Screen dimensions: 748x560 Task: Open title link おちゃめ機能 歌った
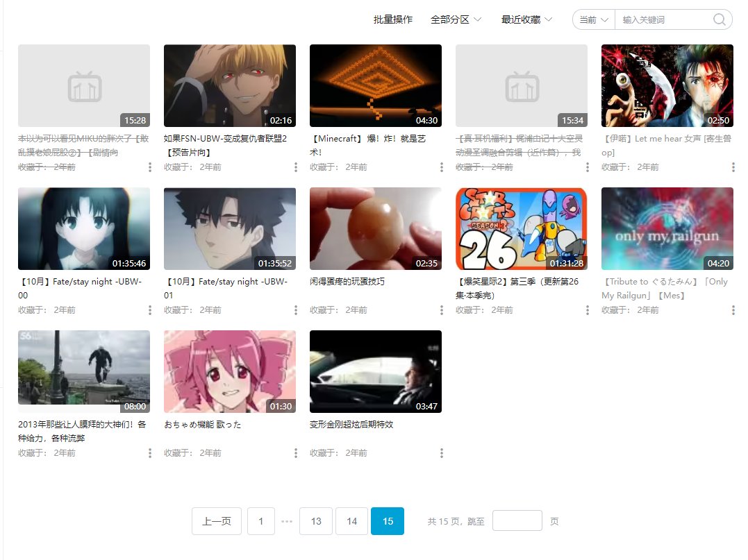coord(203,425)
